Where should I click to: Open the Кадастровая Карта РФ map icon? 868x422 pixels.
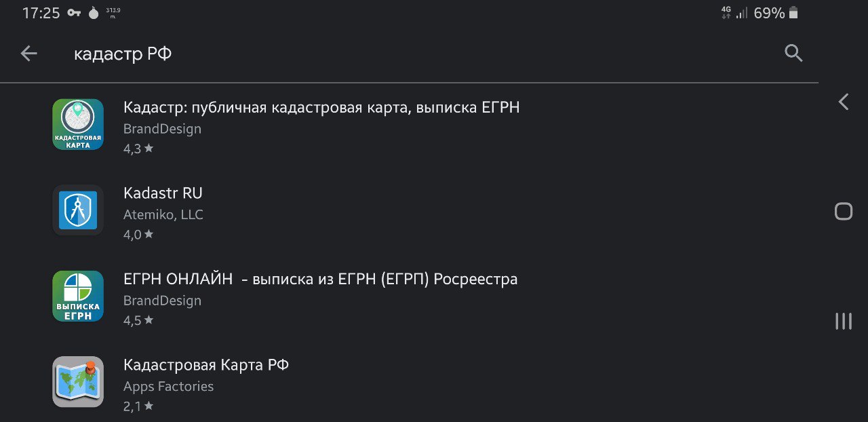78,382
